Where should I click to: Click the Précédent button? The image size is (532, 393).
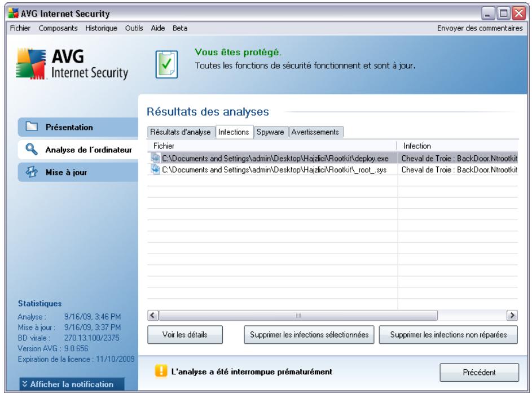point(479,372)
